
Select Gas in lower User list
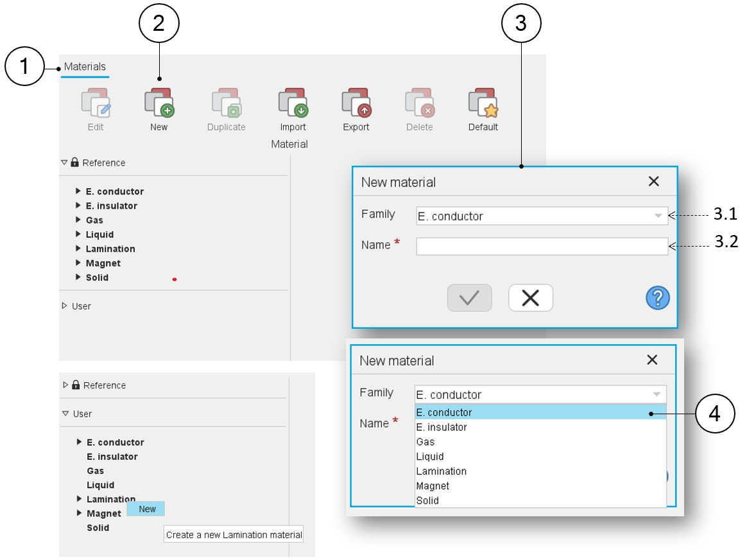tap(96, 471)
